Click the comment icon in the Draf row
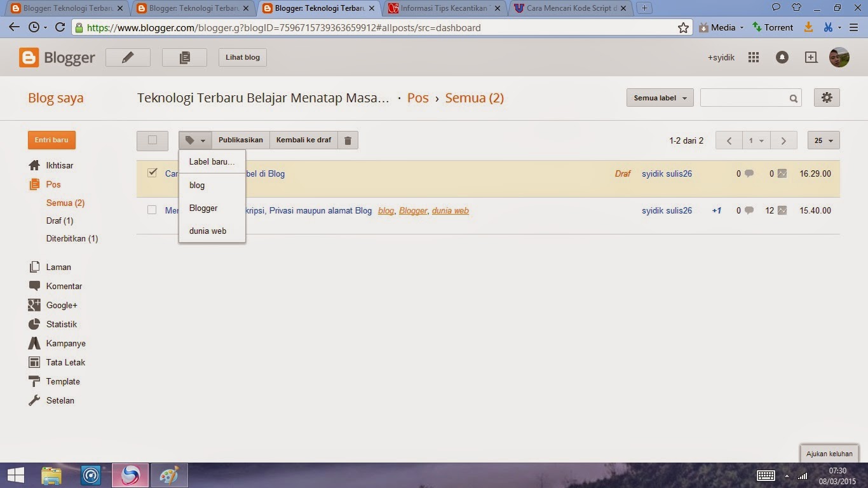Image resolution: width=868 pixels, height=488 pixels. click(x=749, y=173)
